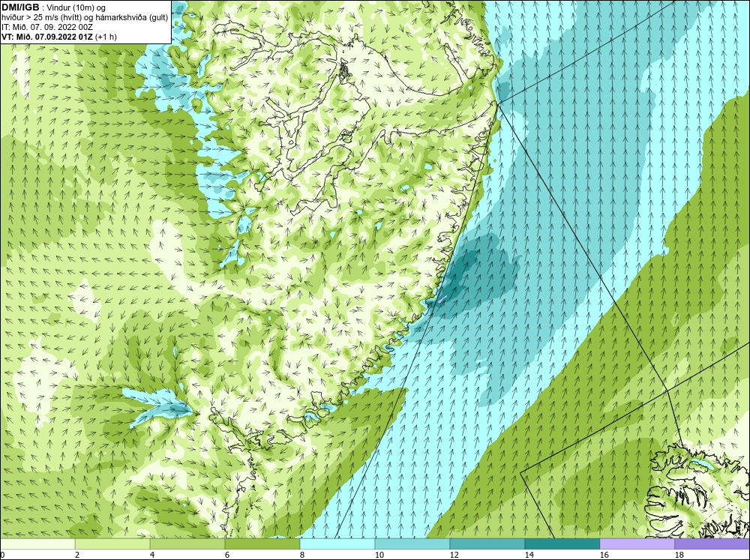Click the legend label "6"
The image size is (750, 560).
(x=228, y=555)
